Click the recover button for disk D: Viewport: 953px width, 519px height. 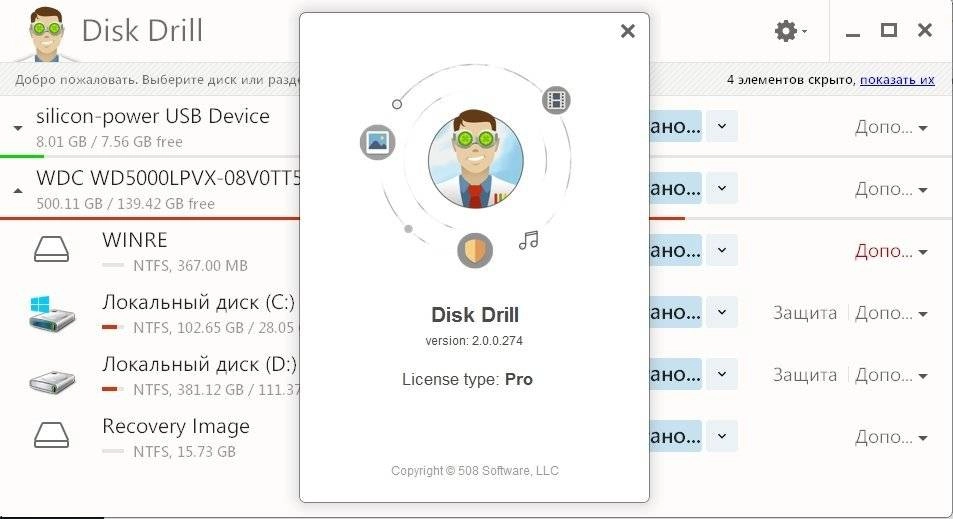(x=676, y=374)
